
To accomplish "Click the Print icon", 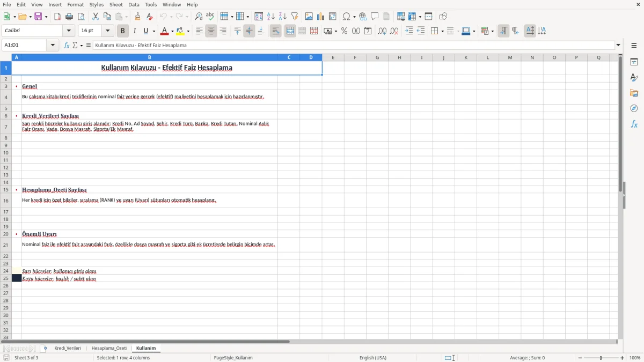I will point(69,17).
